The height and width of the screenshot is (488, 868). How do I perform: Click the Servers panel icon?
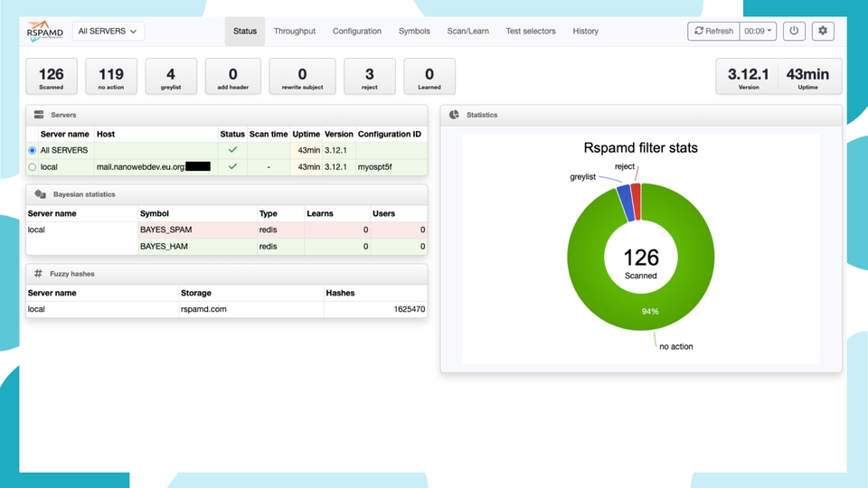[39, 115]
